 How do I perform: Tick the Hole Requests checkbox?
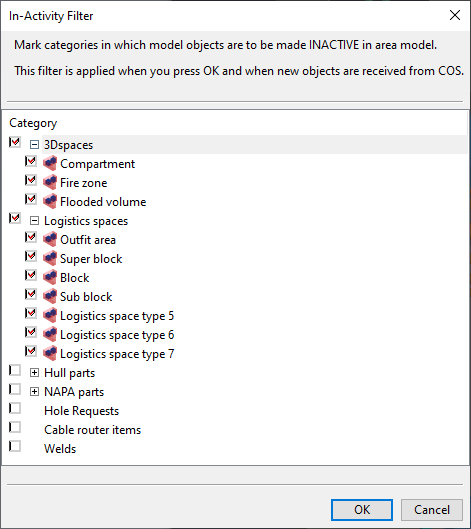(15, 408)
